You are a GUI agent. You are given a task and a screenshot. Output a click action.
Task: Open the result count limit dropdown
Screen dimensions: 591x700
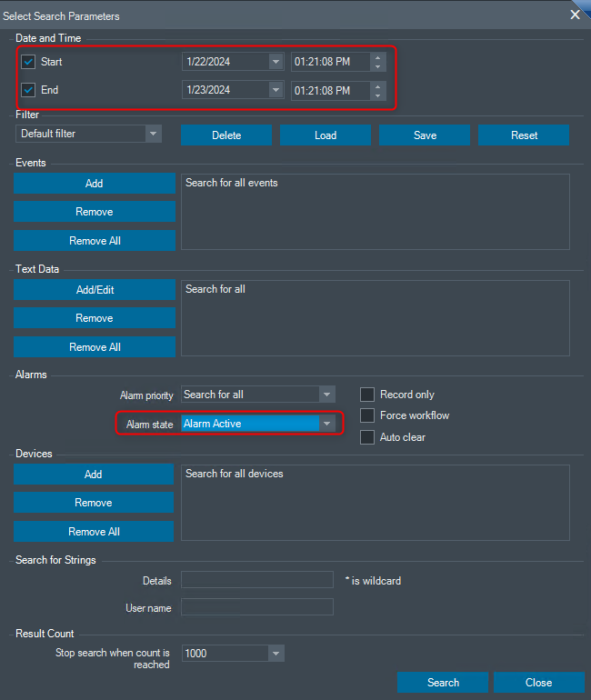[275, 654]
